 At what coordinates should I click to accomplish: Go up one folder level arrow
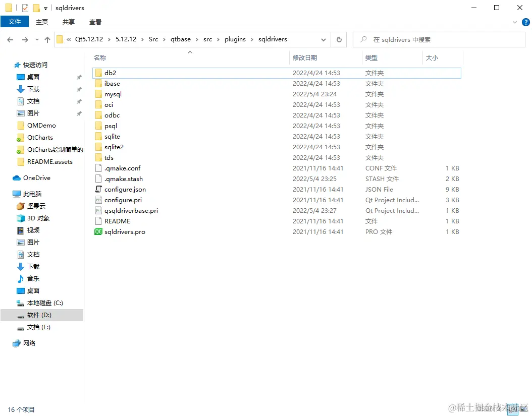(47, 40)
